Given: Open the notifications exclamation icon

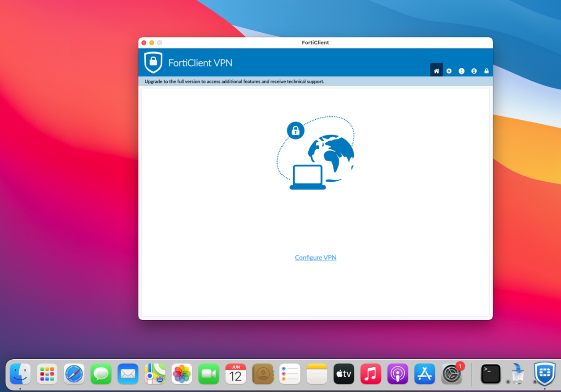Looking at the screenshot, I should [461, 71].
